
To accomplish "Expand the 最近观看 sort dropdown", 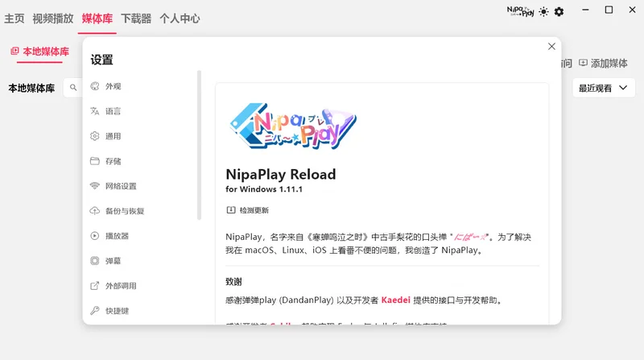I will click(x=604, y=88).
